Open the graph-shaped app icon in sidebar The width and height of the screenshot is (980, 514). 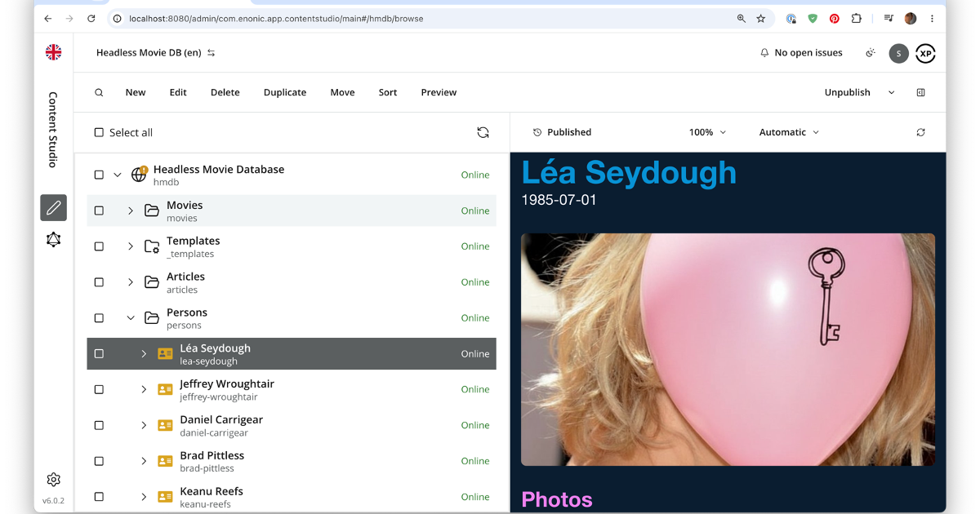pyautogui.click(x=53, y=240)
